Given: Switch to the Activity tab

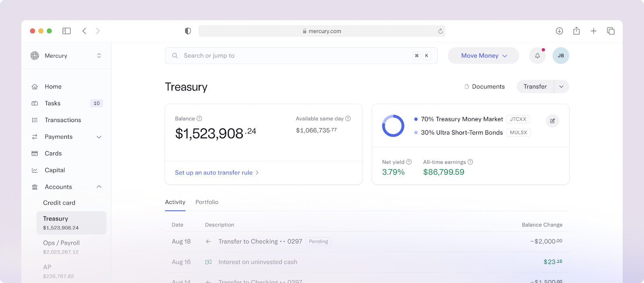Looking at the screenshot, I should 175,202.
